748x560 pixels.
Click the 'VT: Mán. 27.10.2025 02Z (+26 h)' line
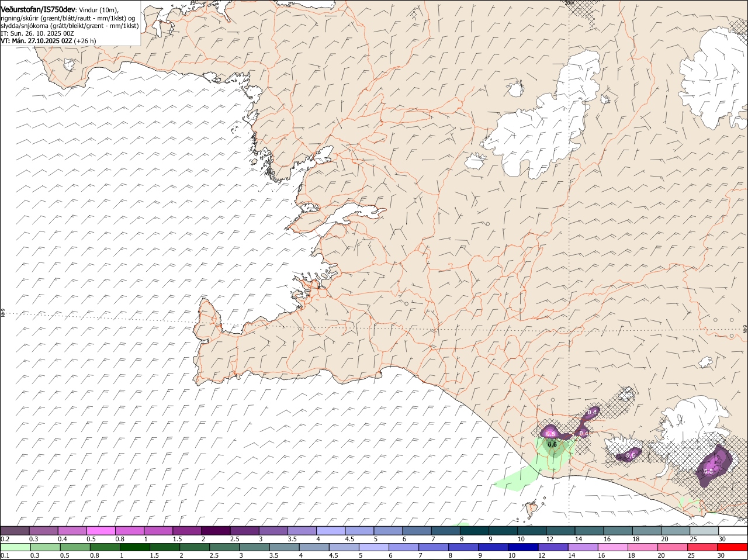point(49,41)
